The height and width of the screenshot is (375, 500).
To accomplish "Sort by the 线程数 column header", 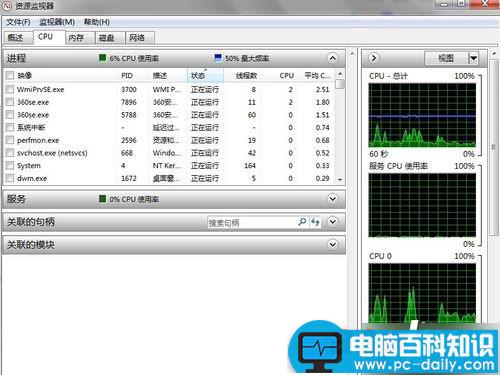I will [242, 76].
